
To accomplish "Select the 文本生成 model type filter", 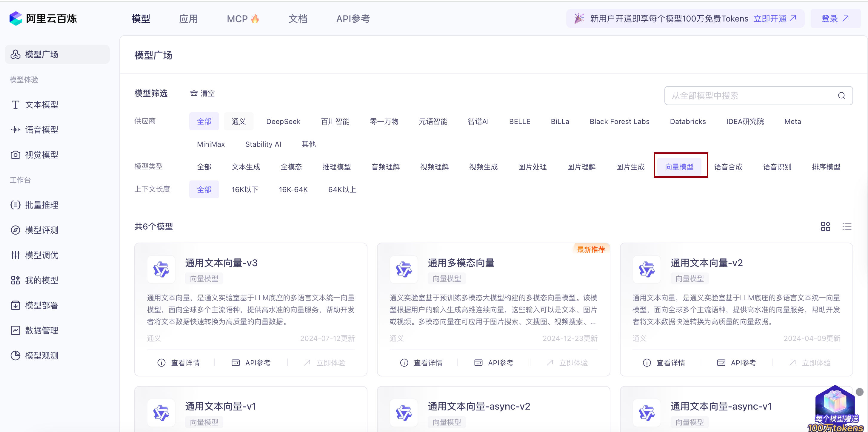I will point(246,167).
